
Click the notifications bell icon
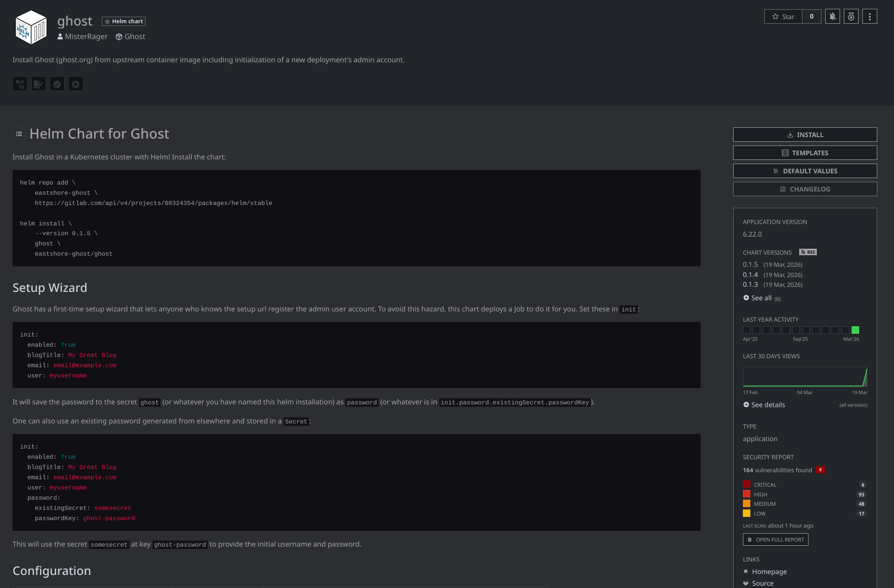832,17
